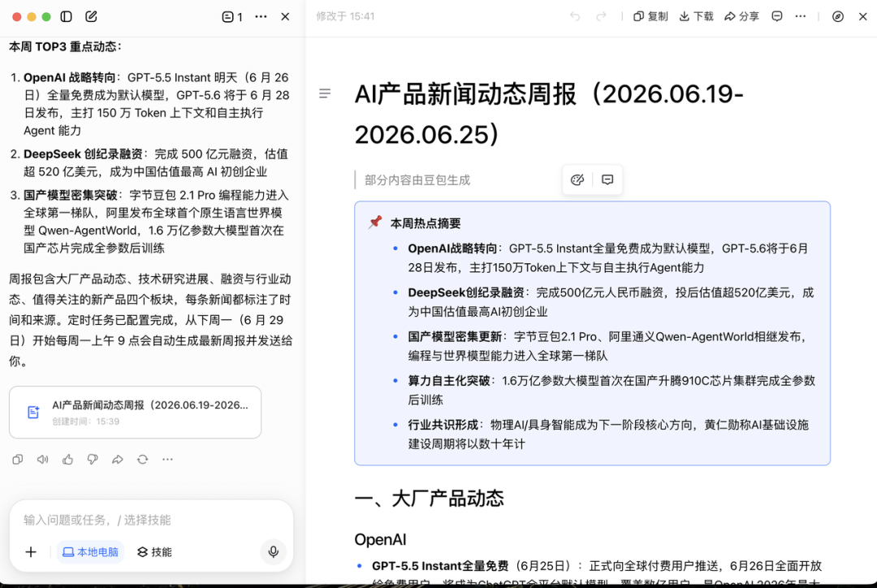The width and height of the screenshot is (877, 588).
Task: Close the document preview panel
Action: (863, 16)
